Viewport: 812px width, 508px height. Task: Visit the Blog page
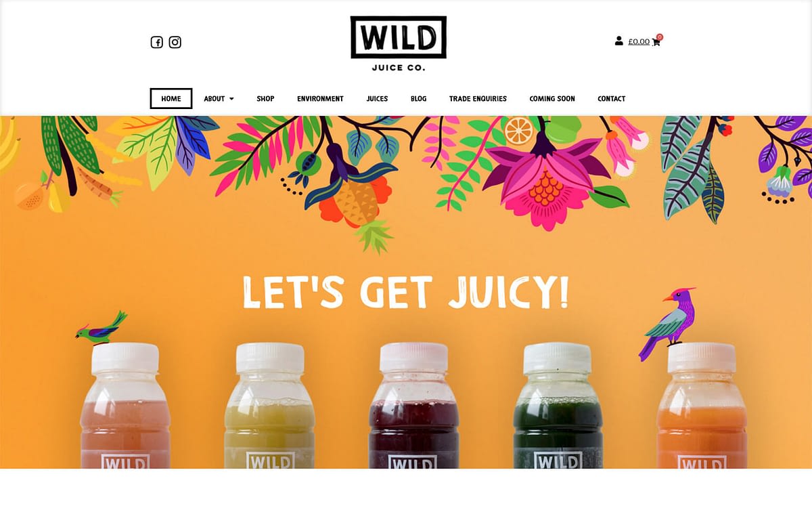[x=418, y=99]
